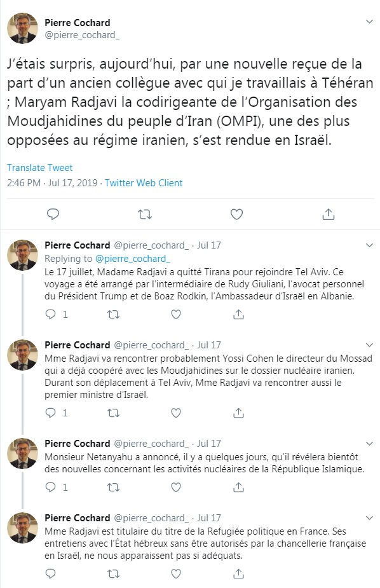Retweet the last reply about chancellerie française
380x588 pixels.
pyautogui.click(x=113, y=574)
